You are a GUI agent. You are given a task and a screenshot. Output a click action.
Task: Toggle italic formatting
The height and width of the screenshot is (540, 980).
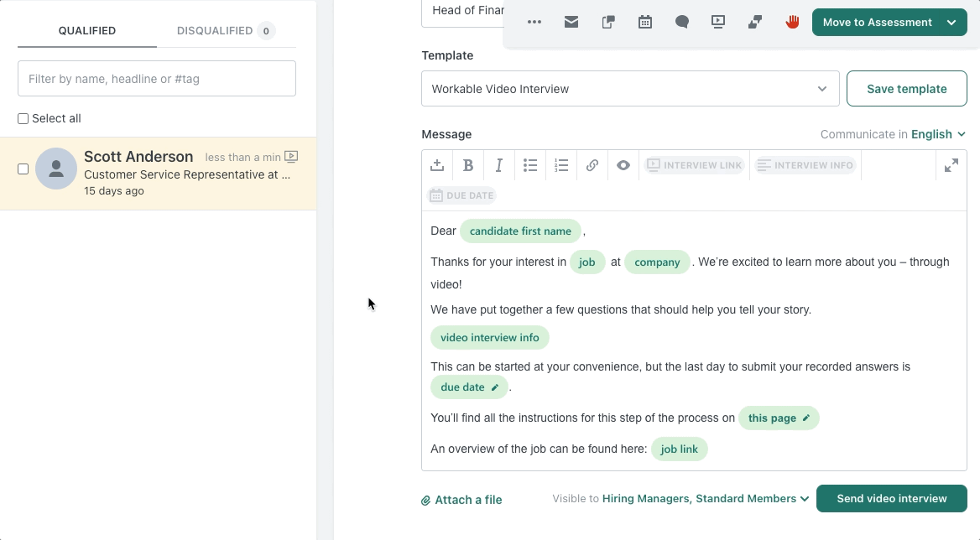pos(498,165)
